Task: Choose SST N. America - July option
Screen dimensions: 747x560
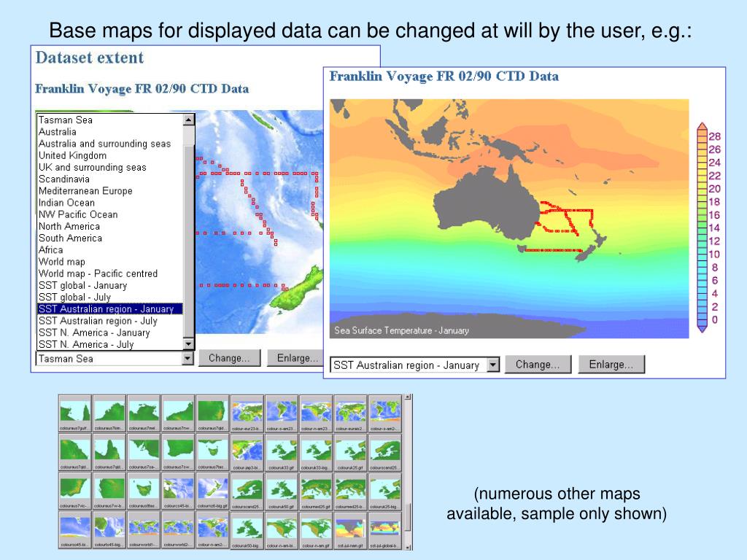Action: point(109,344)
